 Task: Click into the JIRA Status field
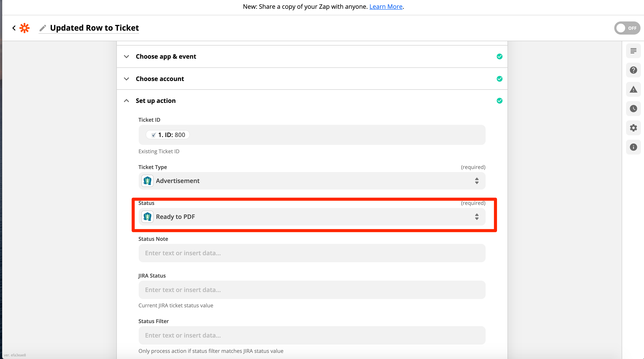pos(312,290)
